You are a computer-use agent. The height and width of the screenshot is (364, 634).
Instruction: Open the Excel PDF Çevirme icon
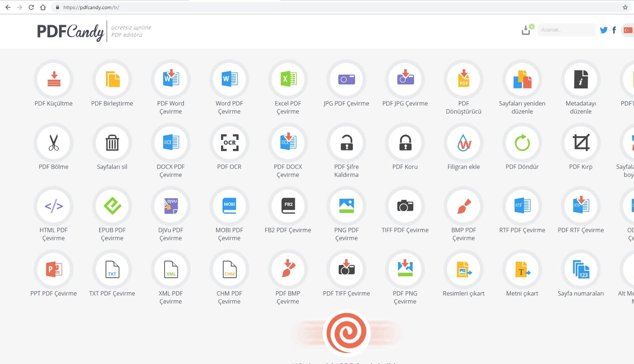point(288,79)
